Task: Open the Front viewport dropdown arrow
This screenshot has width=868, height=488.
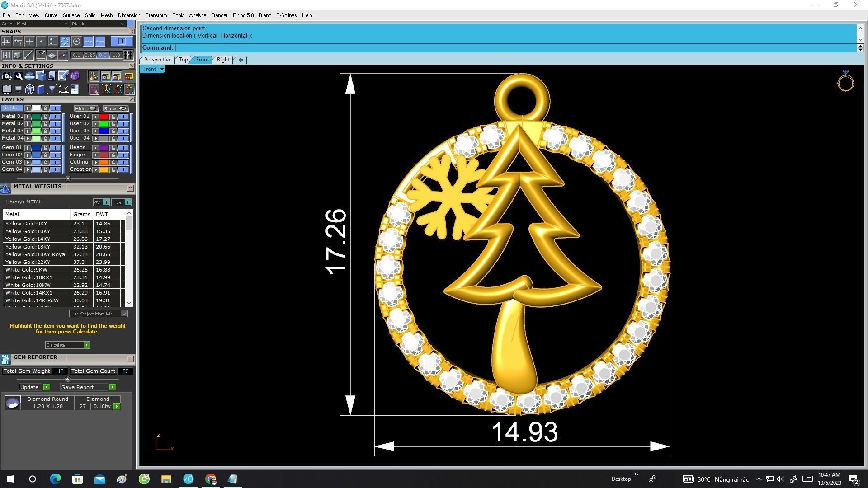Action: click(162, 69)
